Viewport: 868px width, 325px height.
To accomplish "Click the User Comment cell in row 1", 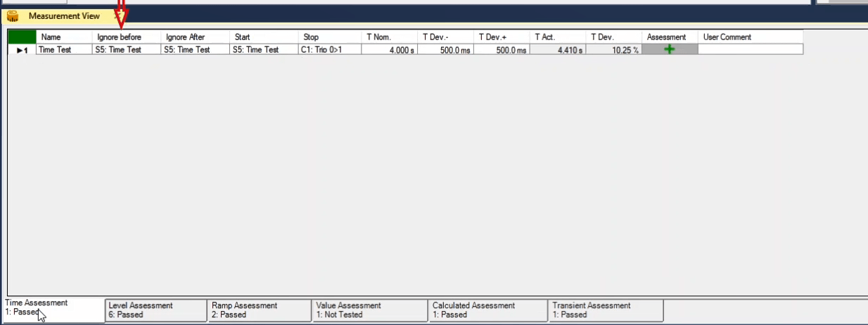I will pos(750,50).
